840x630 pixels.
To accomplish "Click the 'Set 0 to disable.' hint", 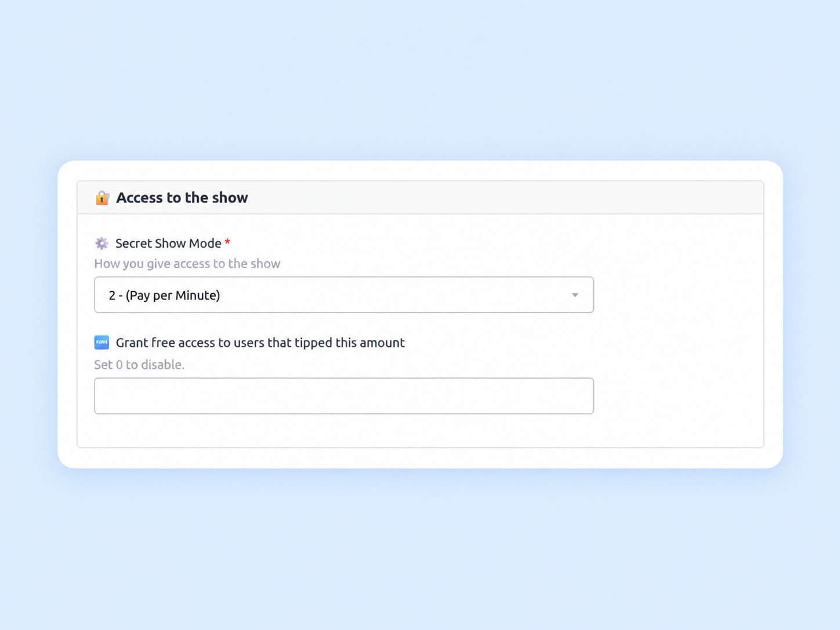I will coord(139,364).
